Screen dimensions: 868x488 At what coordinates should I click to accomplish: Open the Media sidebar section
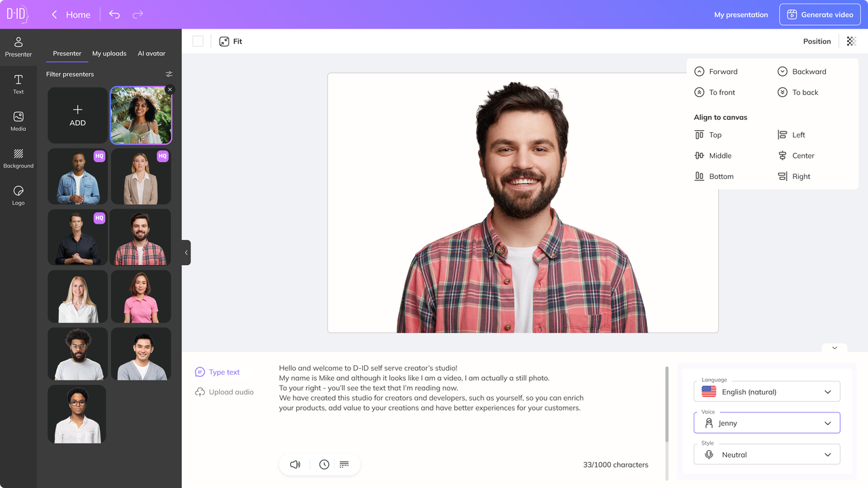pyautogui.click(x=18, y=121)
